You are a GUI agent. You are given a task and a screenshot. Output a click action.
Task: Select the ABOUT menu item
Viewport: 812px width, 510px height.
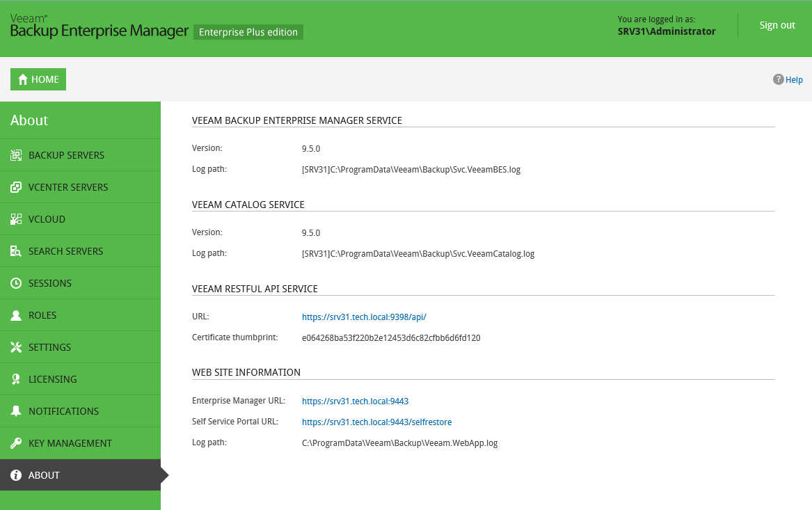point(80,475)
